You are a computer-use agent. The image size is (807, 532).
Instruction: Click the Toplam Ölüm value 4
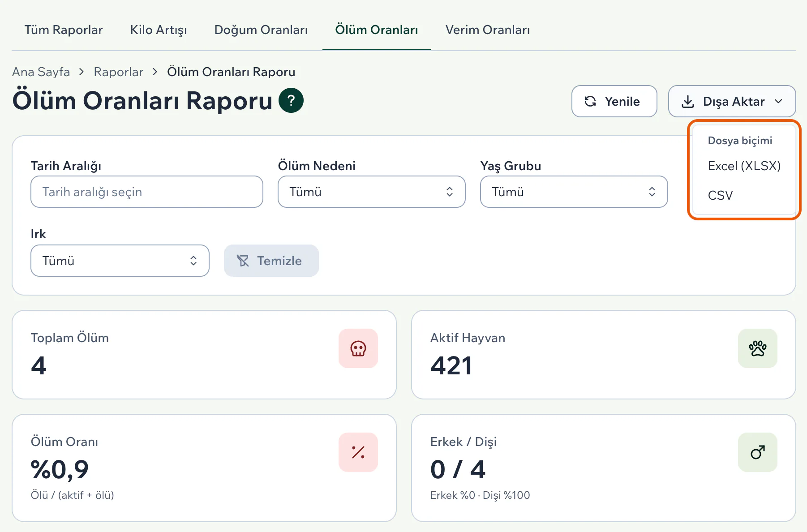point(39,365)
